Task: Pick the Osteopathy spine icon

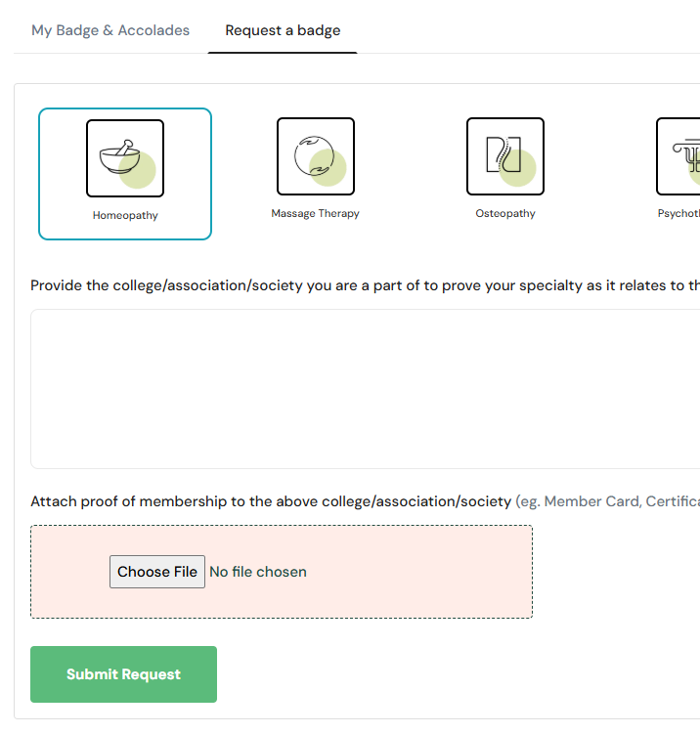Action: (x=504, y=156)
